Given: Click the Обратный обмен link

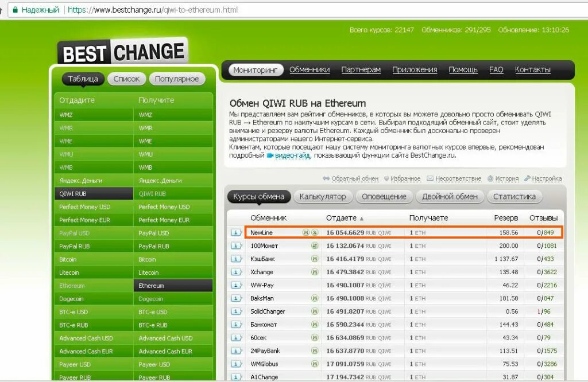Looking at the screenshot, I should click(355, 178).
